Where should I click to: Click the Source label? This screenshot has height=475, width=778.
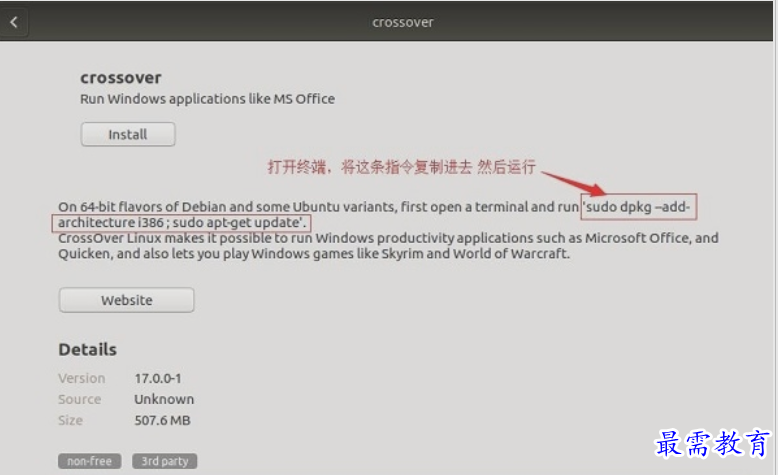(x=79, y=399)
